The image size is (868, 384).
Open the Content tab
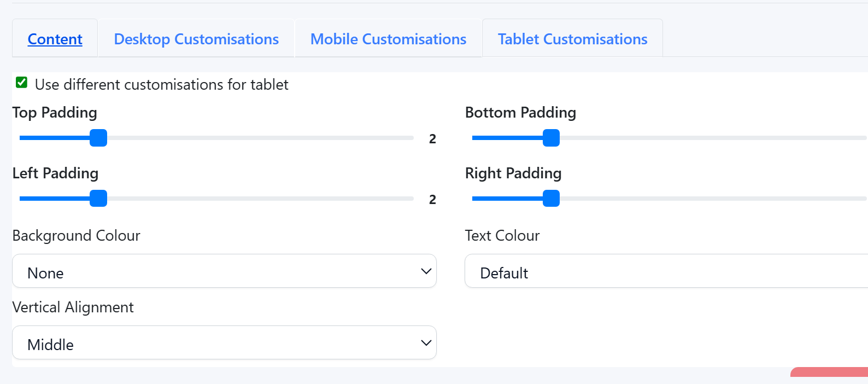point(55,39)
